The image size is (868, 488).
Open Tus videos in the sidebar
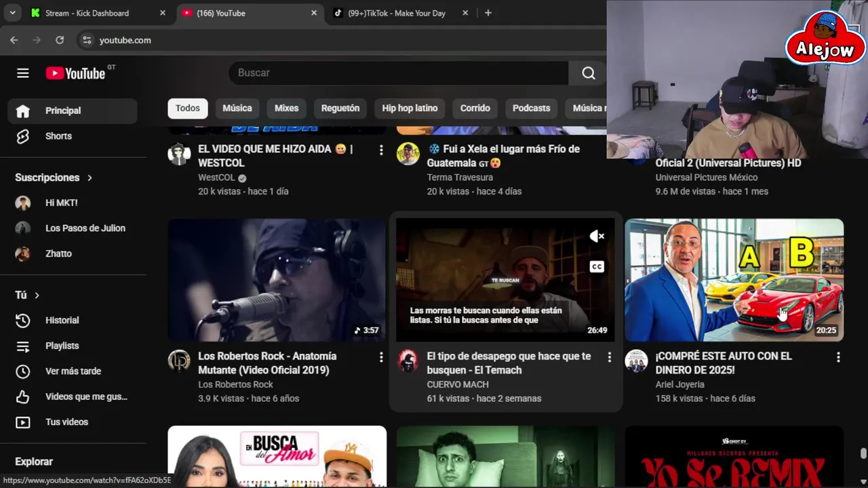72,422
